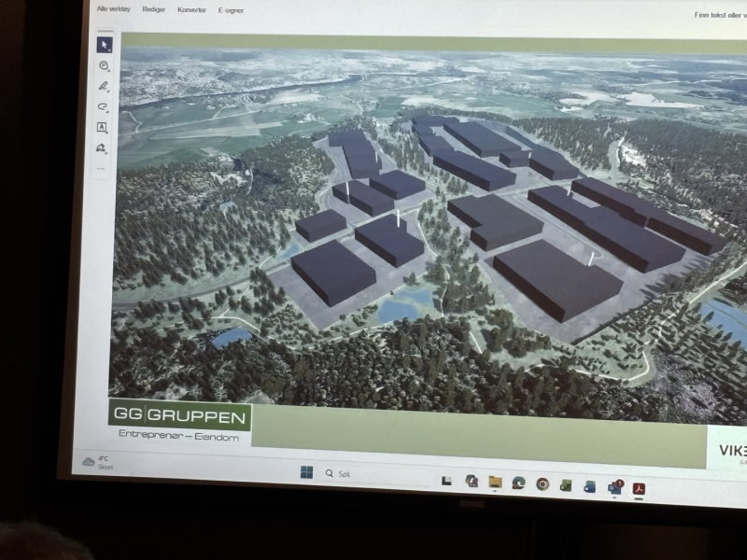Open the weather widget showing 4°C

96,461
